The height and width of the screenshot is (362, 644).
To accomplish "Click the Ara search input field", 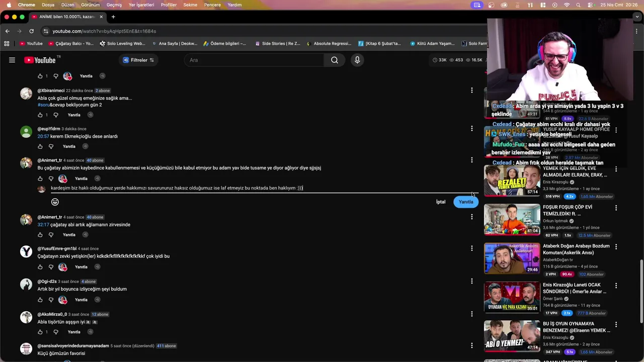I will pyautogui.click(x=254, y=60).
